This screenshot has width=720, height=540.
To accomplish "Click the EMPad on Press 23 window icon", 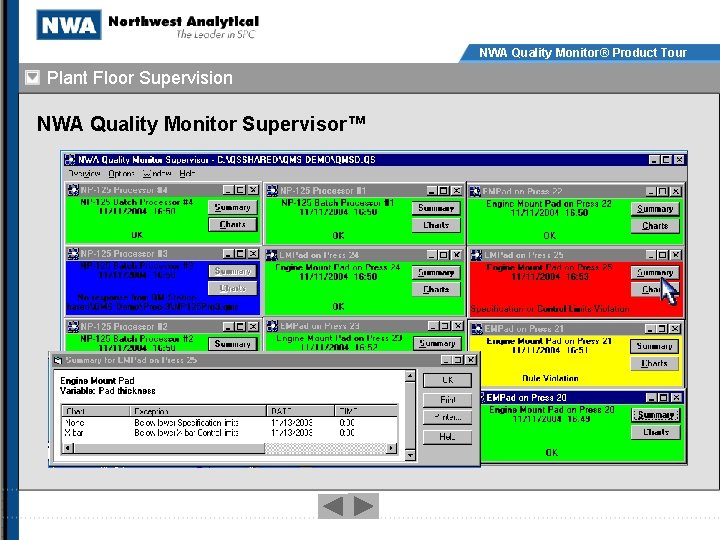I will 272,326.
